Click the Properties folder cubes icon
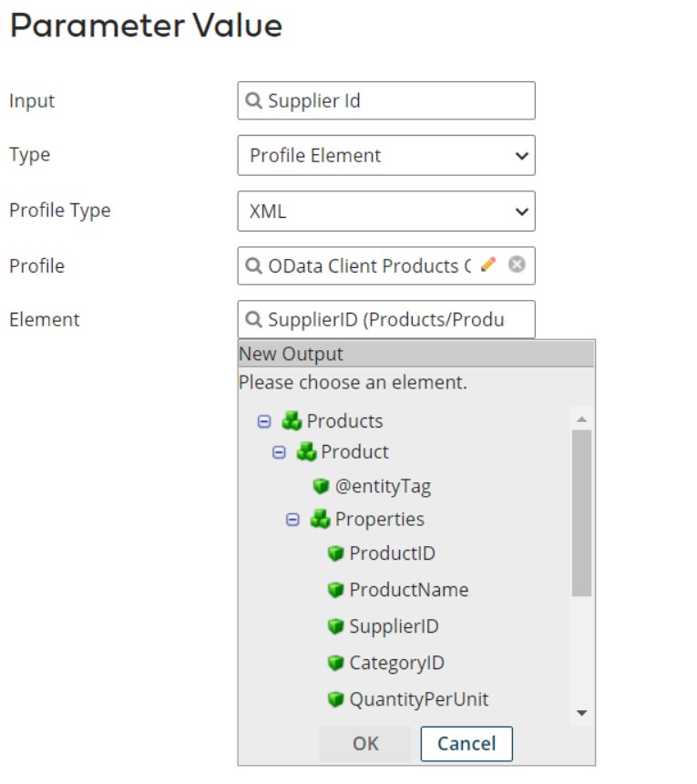The height and width of the screenshot is (784, 697). (x=320, y=520)
